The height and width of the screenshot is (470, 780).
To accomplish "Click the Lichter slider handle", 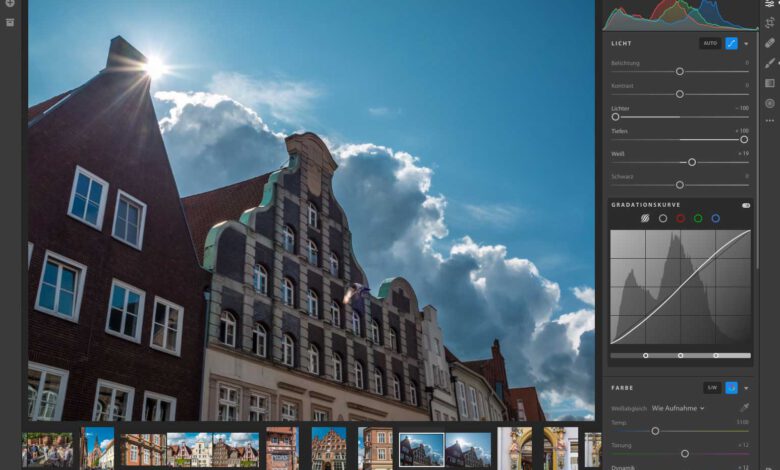I will [615, 117].
